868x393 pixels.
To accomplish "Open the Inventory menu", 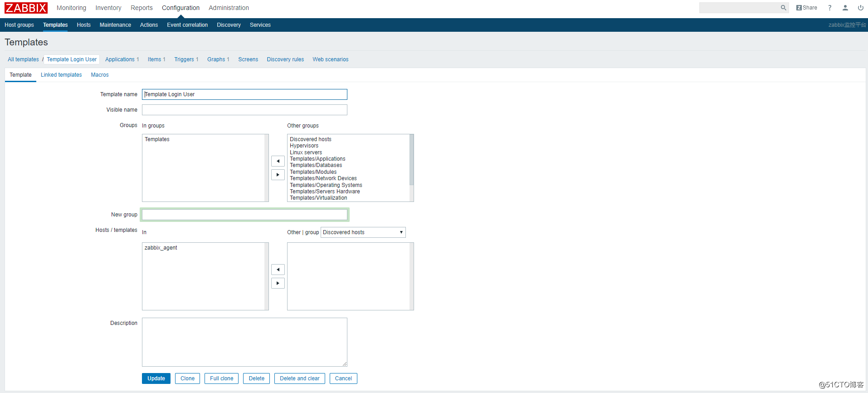I will pos(108,8).
